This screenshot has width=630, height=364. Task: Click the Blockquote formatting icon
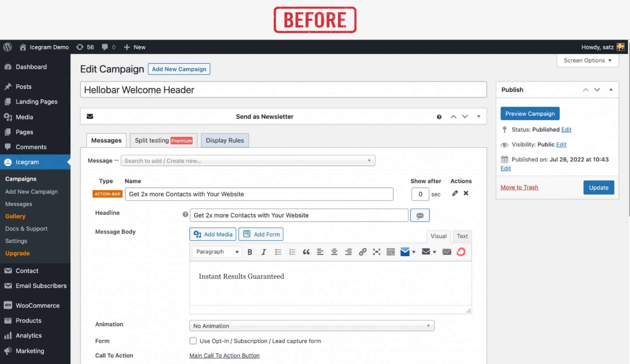coord(306,252)
